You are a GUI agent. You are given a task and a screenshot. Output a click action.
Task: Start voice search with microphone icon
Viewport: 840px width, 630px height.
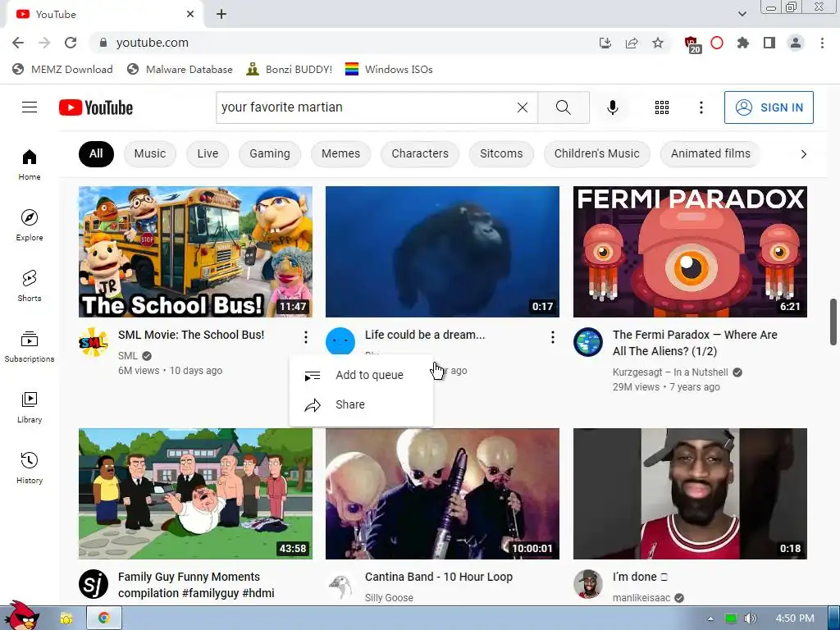[x=612, y=107]
